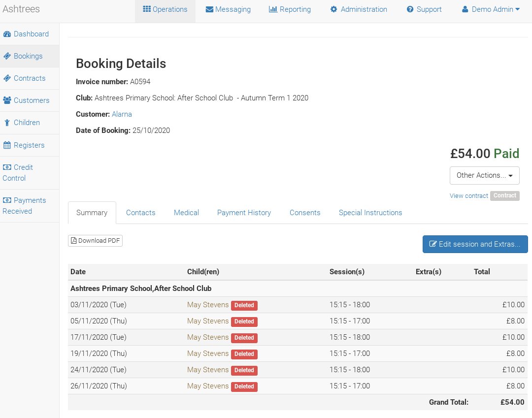Click the Ashtrees brand name
This screenshot has height=418, width=532.
21,9
